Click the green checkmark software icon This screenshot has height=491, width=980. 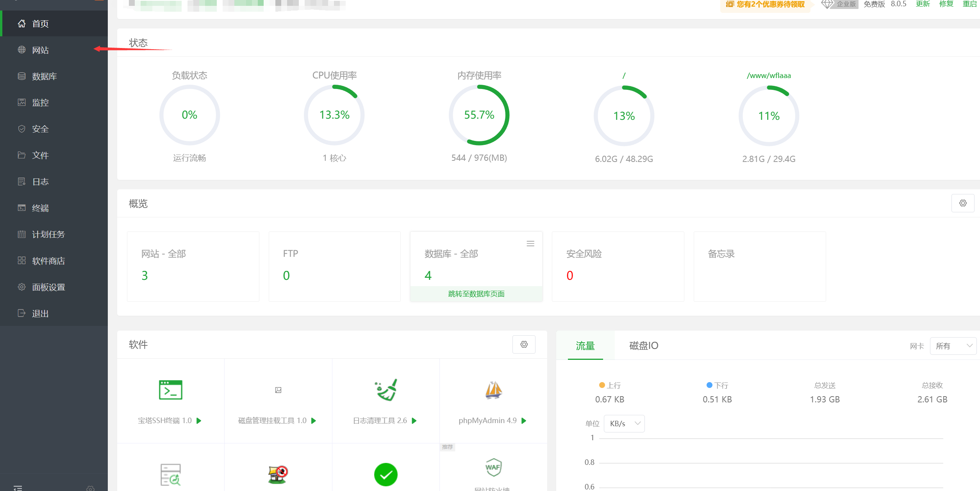[386, 474]
